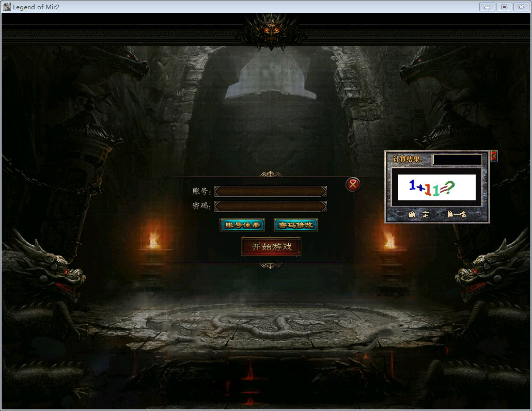The height and width of the screenshot is (411, 532).
Task: Maximize the Legend of Mir2 window
Action: (x=504, y=7)
